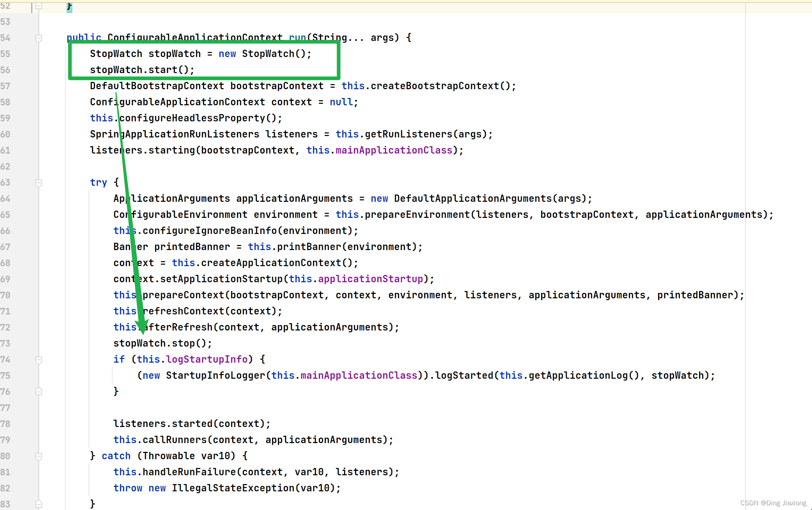Click 'StartupInfoLogger' class name
The image size is (812, 510).
[x=215, y=375]
